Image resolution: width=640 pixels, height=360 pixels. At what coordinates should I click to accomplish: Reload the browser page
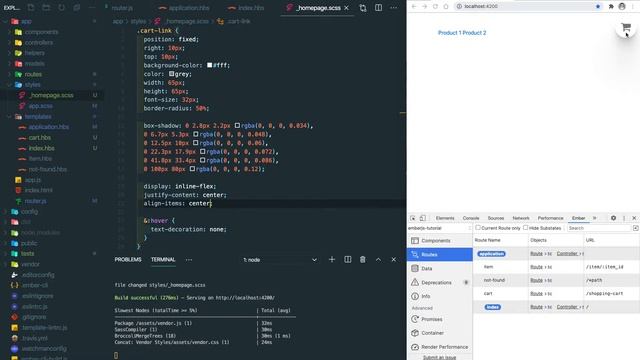(x=435, y=7)
